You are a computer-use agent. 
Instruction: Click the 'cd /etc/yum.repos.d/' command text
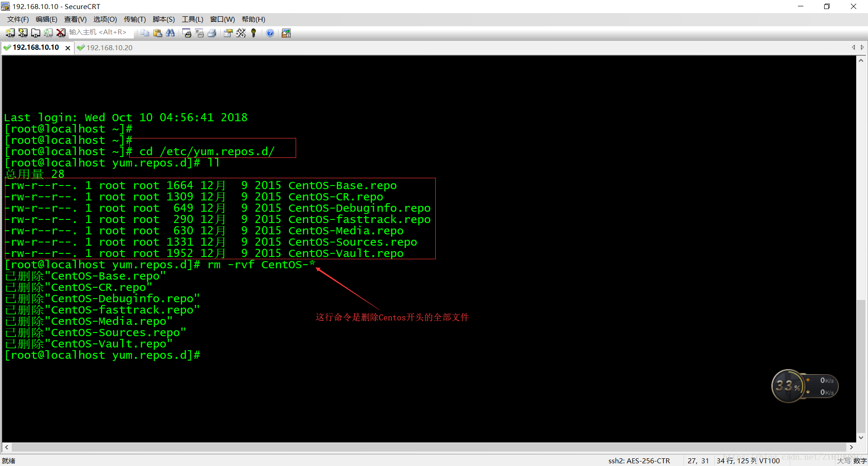207,152
